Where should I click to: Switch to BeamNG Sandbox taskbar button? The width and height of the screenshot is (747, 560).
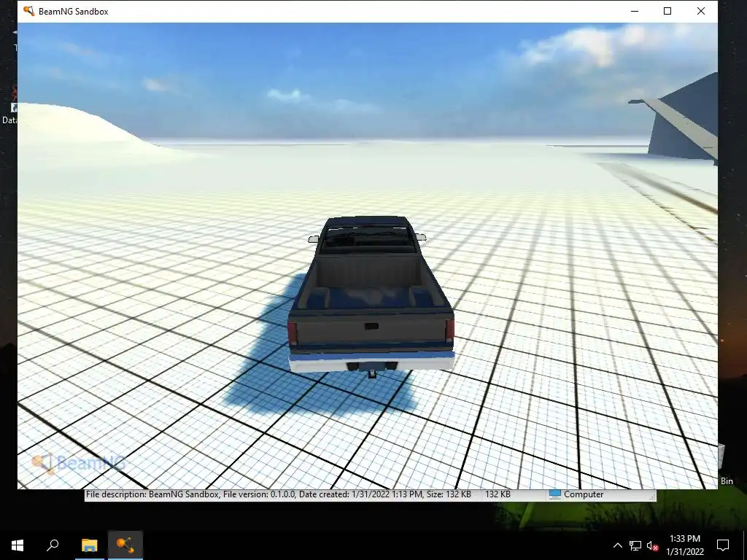point(125,545)
